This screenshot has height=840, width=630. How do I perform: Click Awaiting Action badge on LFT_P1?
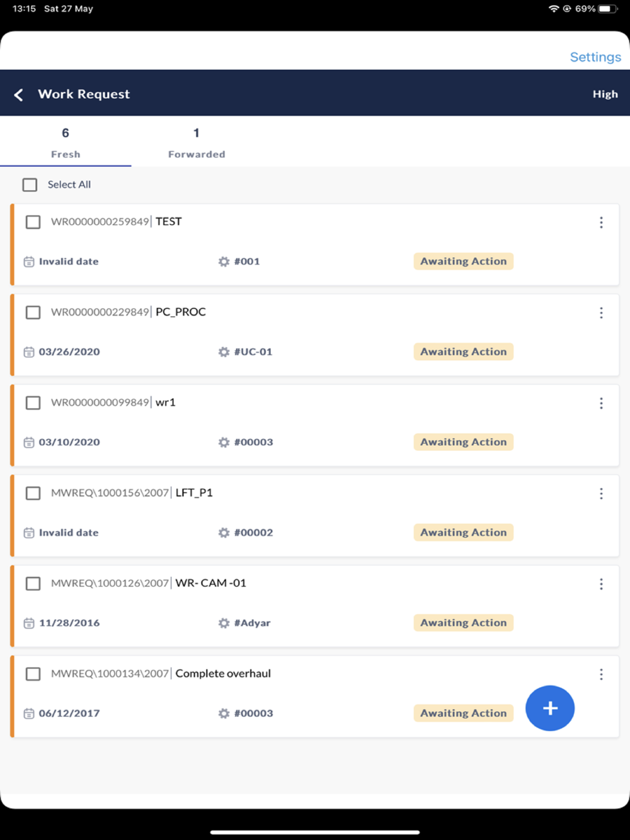tap(464, 533)
